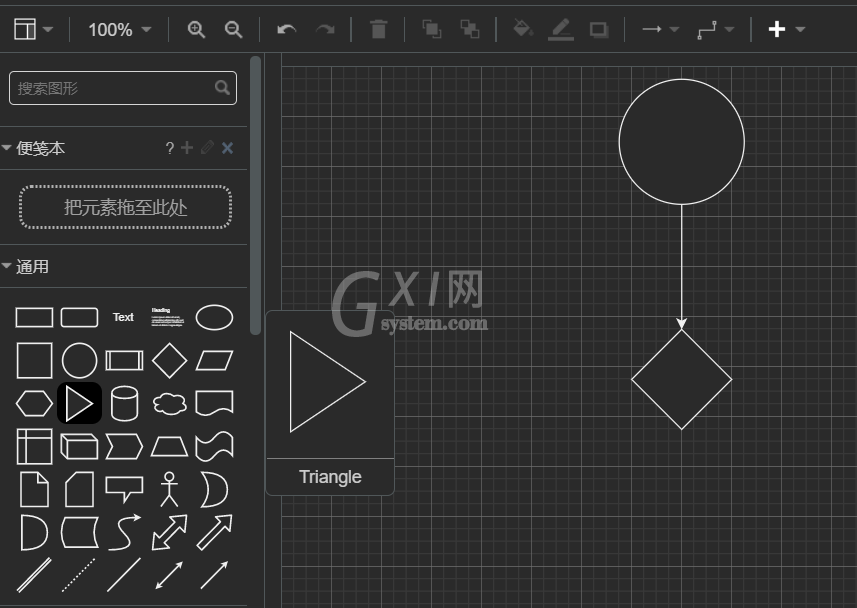Select the ellipse shape
The height and width of the screenshot is (608, 857).
click(214, 317)
